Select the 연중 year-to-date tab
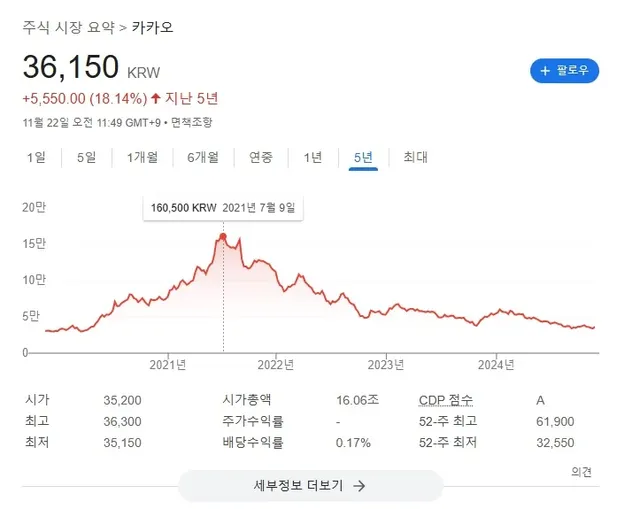Screen dimensions: 640x509 [x=261, y=157]
